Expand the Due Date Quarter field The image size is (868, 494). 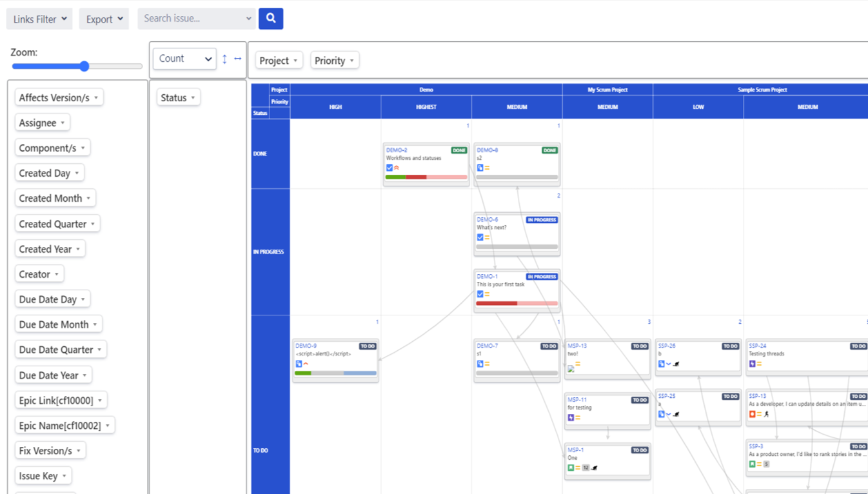(x=61, y=350)
